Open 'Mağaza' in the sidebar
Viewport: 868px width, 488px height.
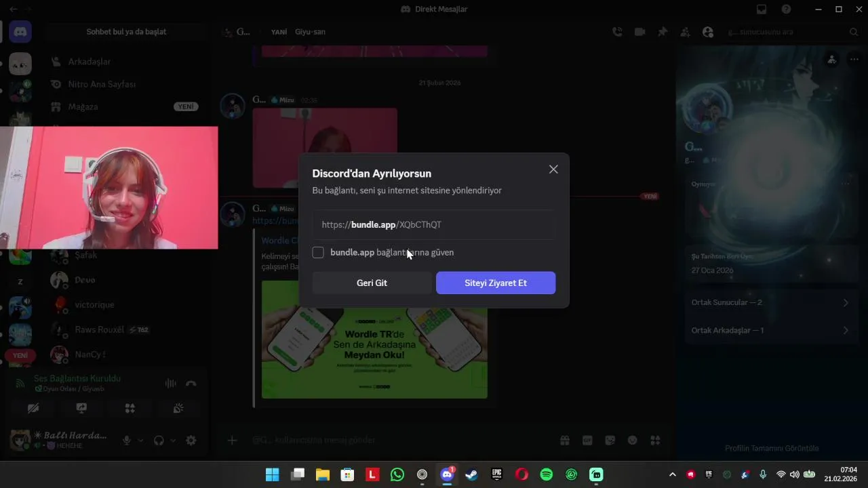point(125,106)
